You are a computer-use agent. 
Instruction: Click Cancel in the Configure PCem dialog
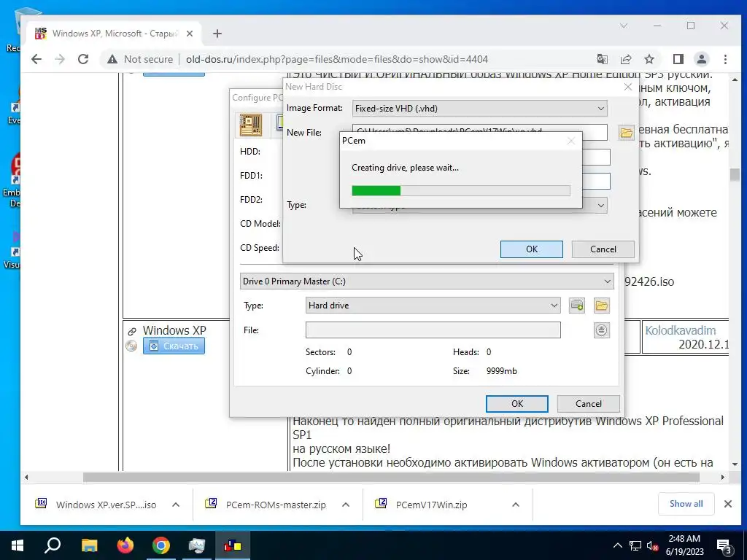coord(589,404)
